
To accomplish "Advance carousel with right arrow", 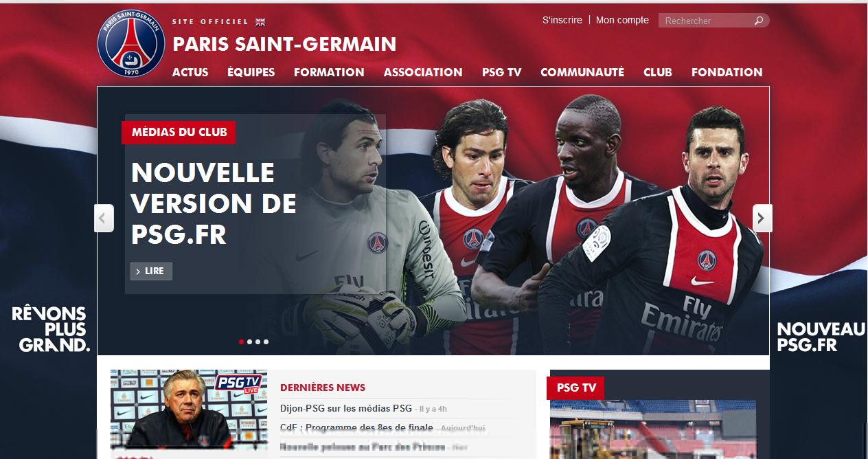I will pyautogui.click(x=762, y=219).
